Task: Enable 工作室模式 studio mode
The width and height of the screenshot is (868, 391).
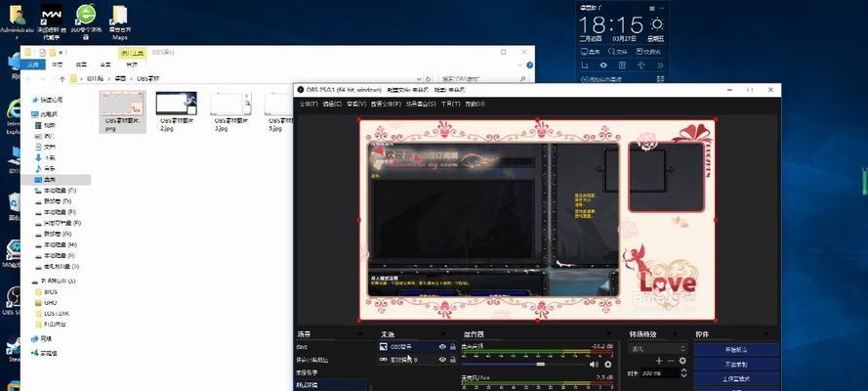Action: pyautogui.click(x=736, y=379)
